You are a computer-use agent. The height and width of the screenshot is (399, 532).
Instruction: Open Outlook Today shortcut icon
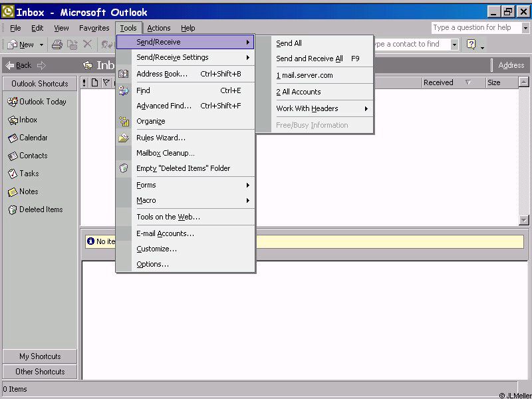(13, 102)
